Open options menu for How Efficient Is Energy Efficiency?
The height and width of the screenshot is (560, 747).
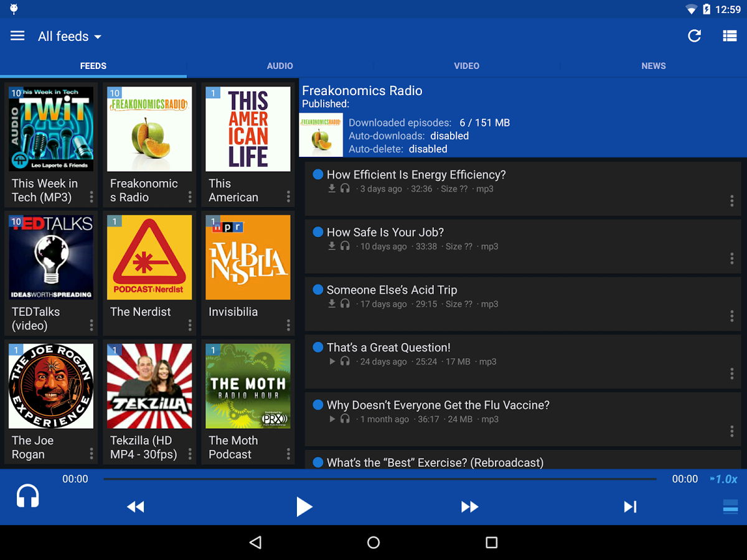pos(731,201)
